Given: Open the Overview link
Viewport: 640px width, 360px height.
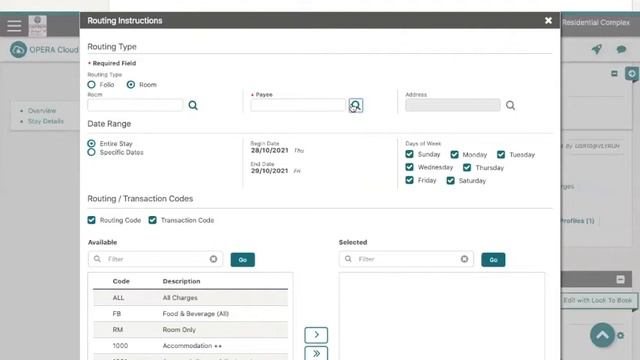Looking at the screenshot, I should [42, 111].
